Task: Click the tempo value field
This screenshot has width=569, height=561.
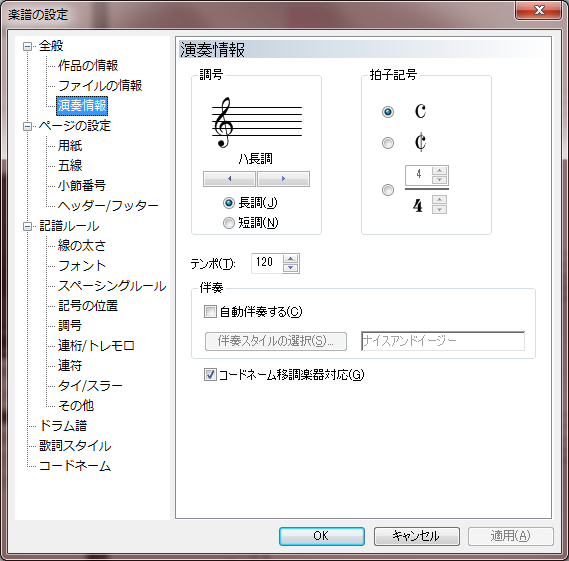Action: coord(267,263)
